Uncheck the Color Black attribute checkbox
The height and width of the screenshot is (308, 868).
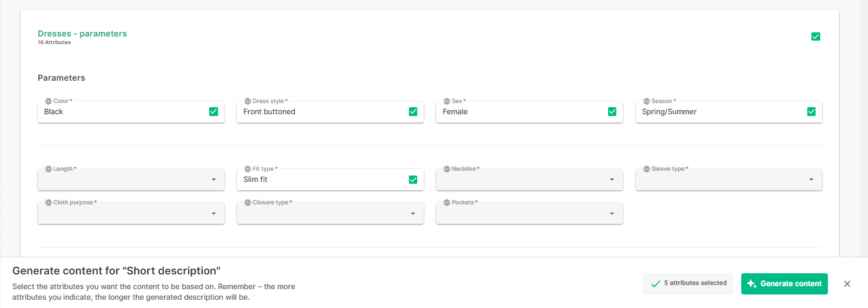click(213, 111)
